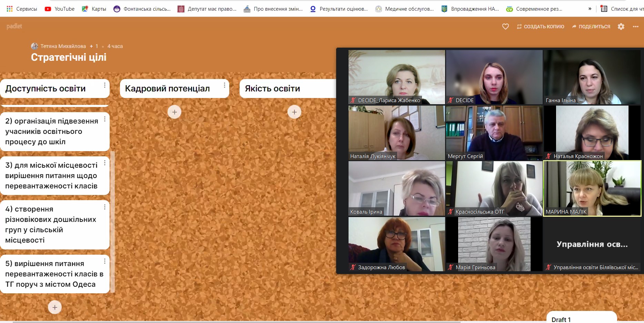The width and height of the screenshot is (644, 323).
Task: Select МАРИНА МАЛІК active speaker tile
Action: pyautogui.click(x=592, y=188)
